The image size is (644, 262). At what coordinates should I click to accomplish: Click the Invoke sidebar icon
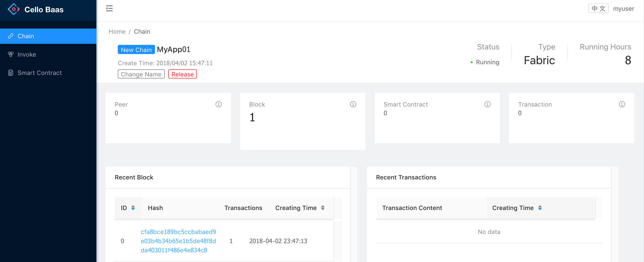click(x=11, y=54)
